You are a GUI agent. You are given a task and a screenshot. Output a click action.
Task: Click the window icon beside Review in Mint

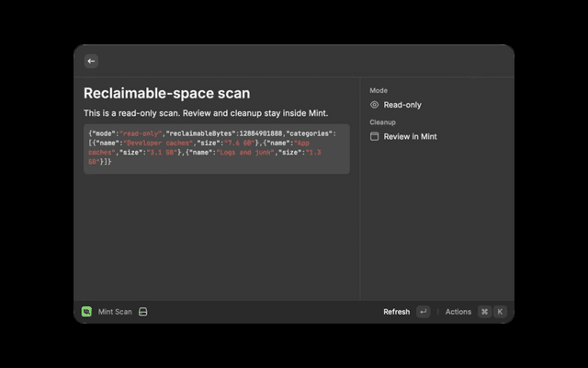(x=374, y=137)
